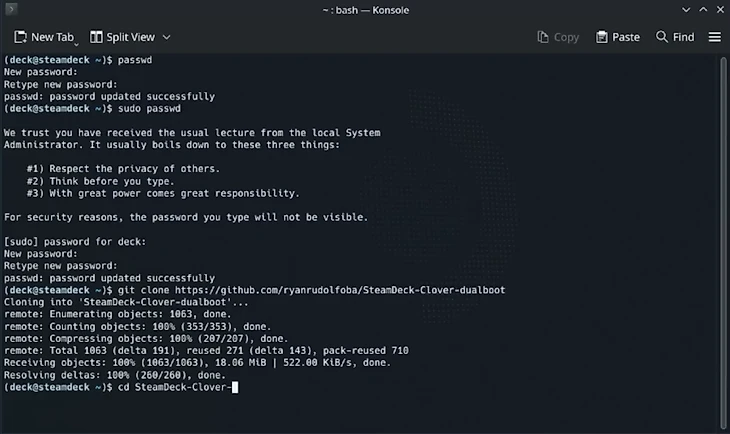Viewport: 730px width, 434px height.
Task: Minimize the Konsole window
Action: point(686,10)
